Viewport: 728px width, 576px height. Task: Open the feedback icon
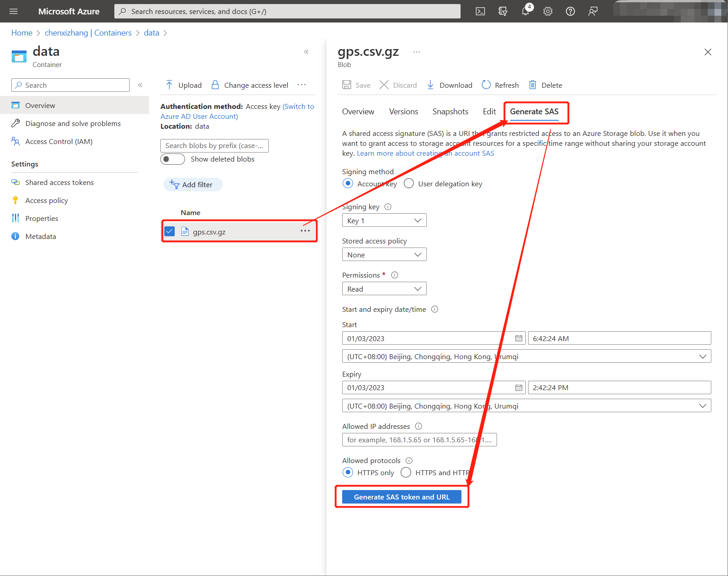[x=593, y=11]
